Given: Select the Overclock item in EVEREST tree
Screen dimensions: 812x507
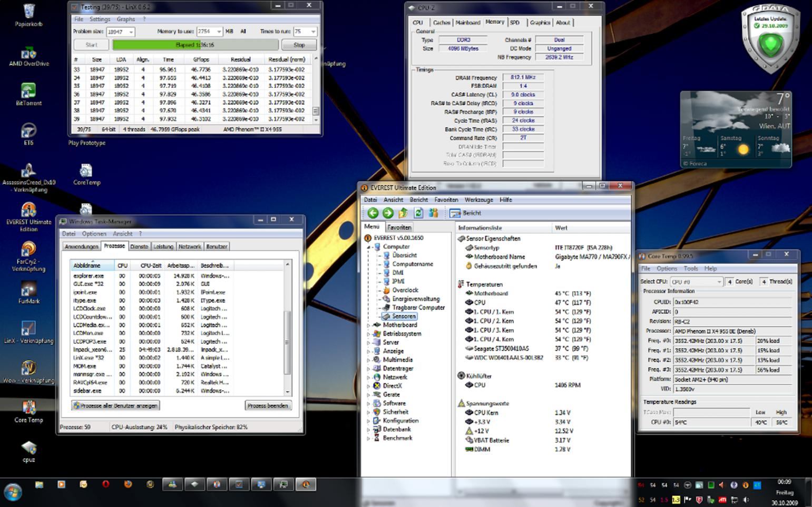Looking at the screenshot, I should click(405, 290).
